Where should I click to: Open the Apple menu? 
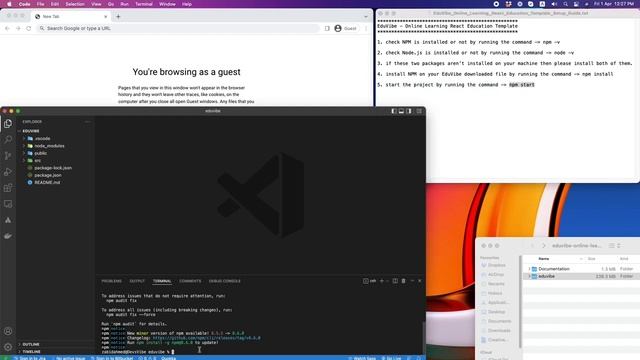pyautogui.click(x=9, y=4)
